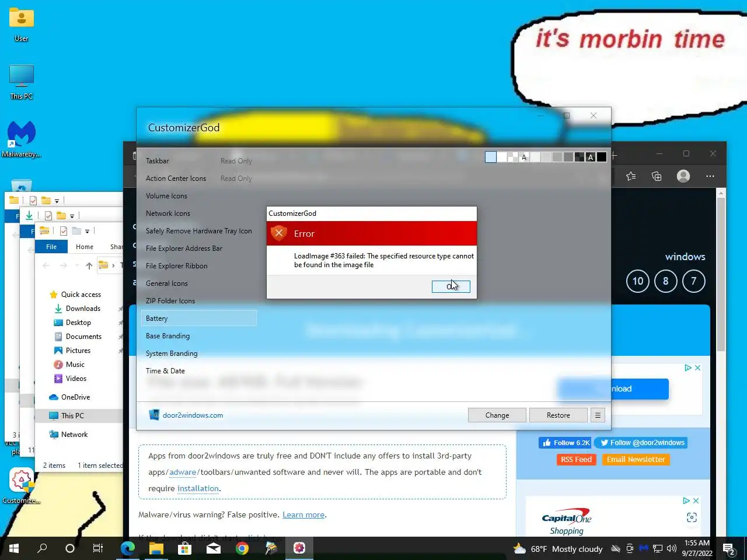Select Safely Remove Hardware Tray Icon category
The image size is (747, 560).
pyautogui.click(x=199, y=231)
